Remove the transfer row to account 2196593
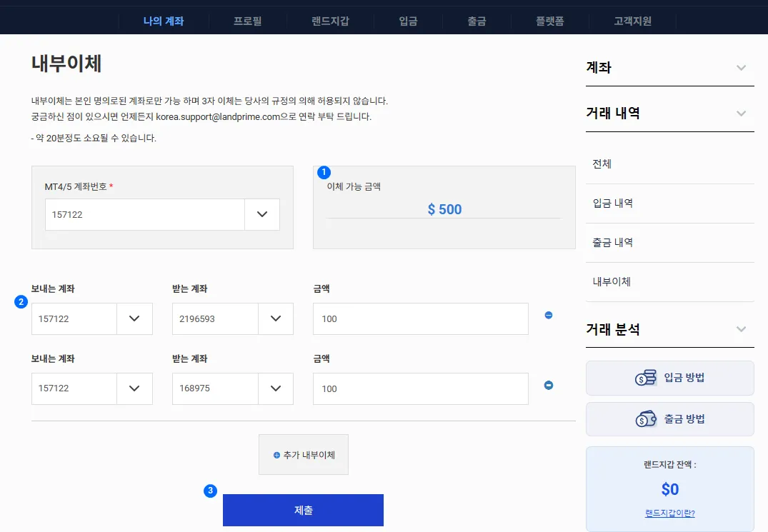 click(x=549, y=315)
